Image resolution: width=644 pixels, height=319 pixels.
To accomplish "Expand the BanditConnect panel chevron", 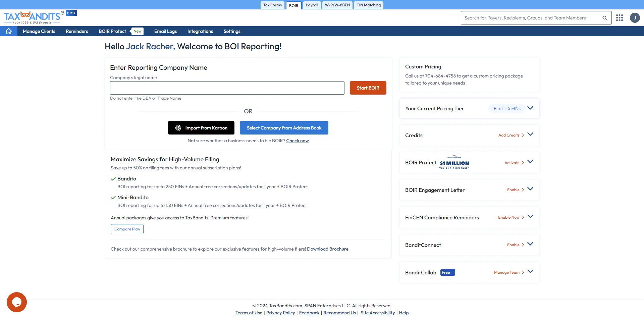I will click(530, 244).
